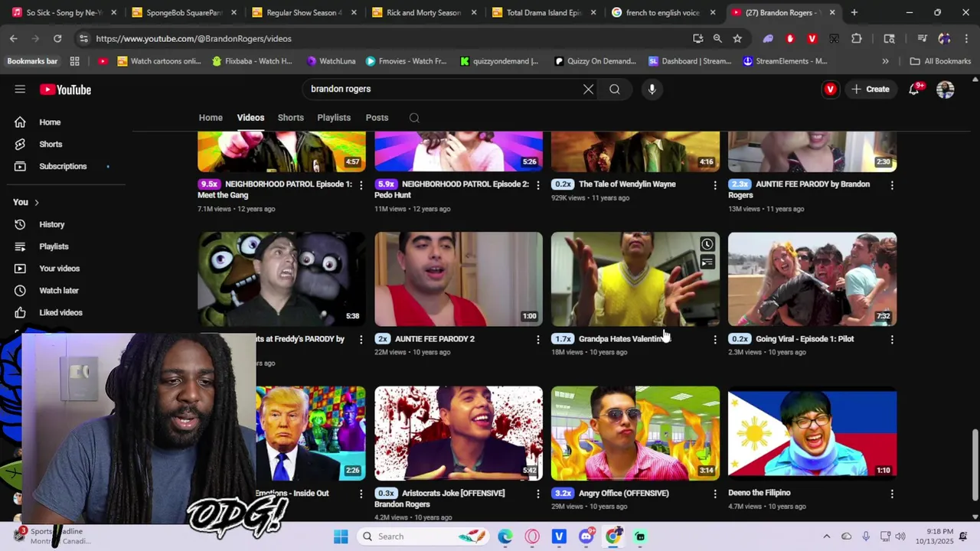Open All Bookmarks folder
This screenshot has height=551, width=980.
[940, 61]
